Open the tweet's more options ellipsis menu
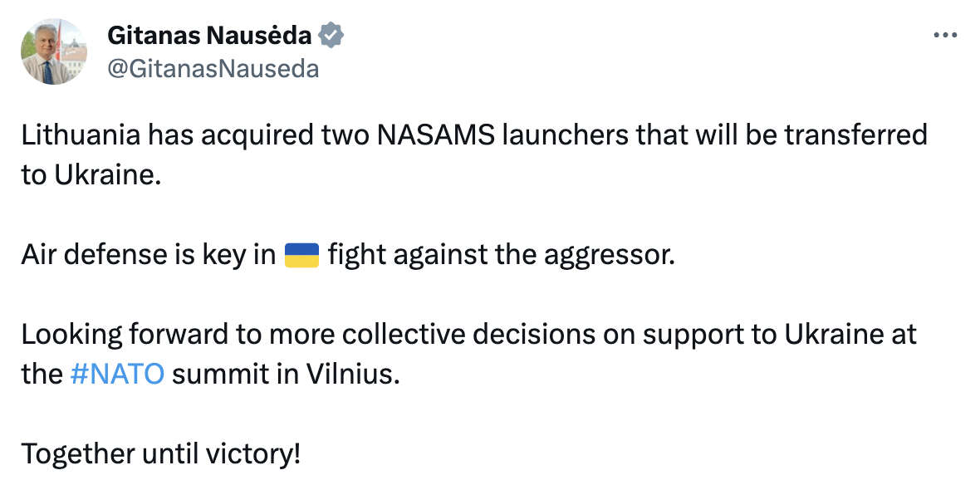 [x=947, y=36]
